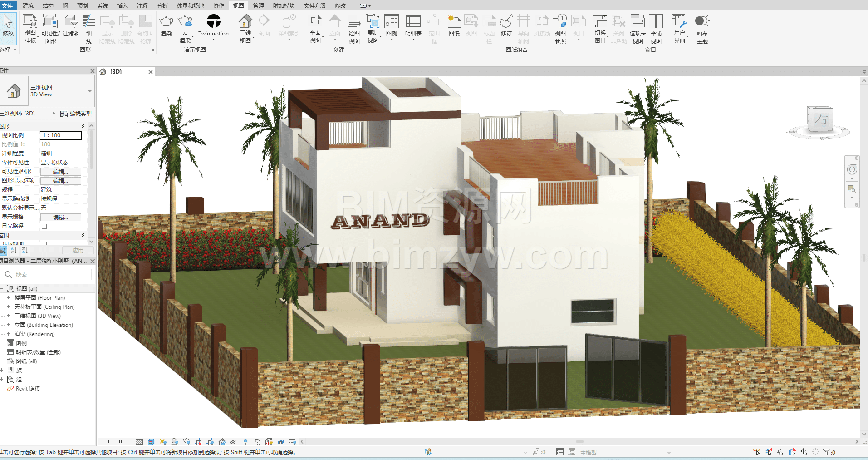Click the 过滤器 filter icon
868x460 pixels.
click(70, 22)
